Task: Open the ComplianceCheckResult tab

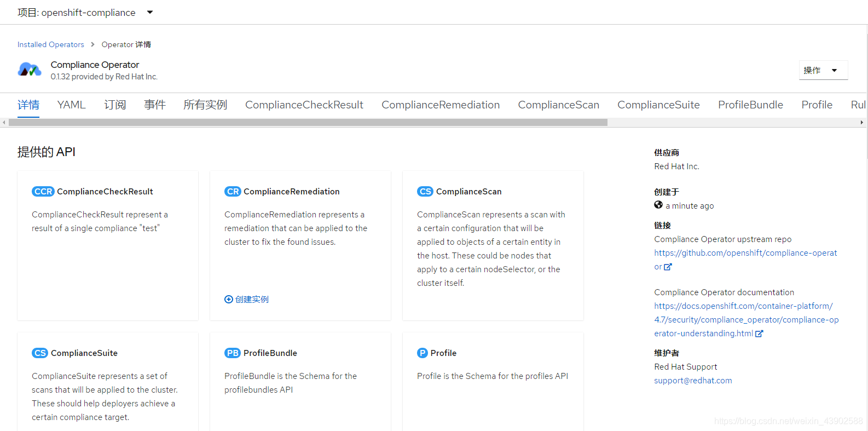Action: click(304, 105)
